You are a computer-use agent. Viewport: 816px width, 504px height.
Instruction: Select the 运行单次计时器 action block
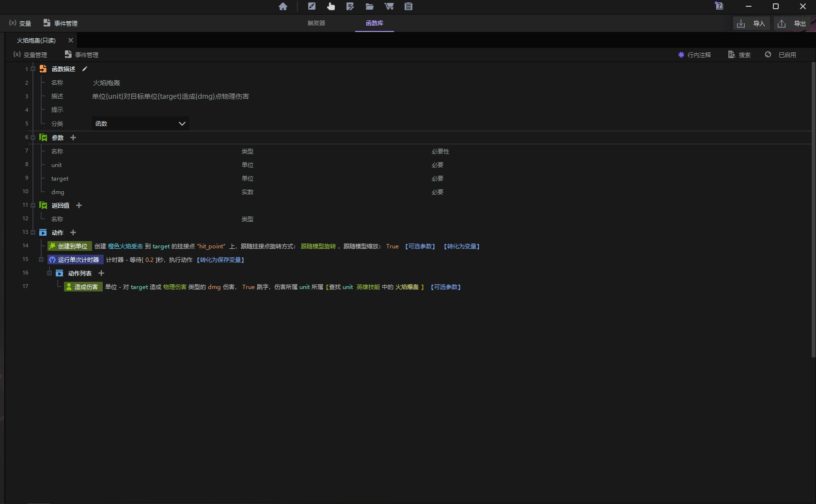pyautogui.click(x=75, y=260)
